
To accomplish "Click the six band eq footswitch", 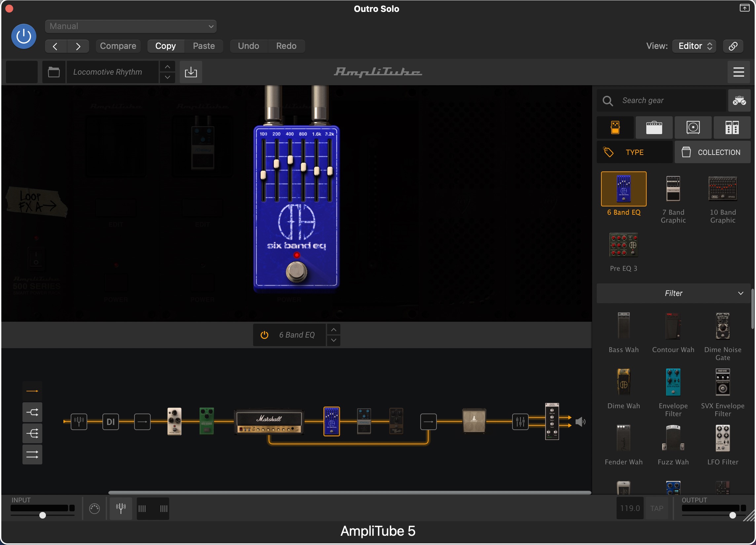I will [296, 272].
